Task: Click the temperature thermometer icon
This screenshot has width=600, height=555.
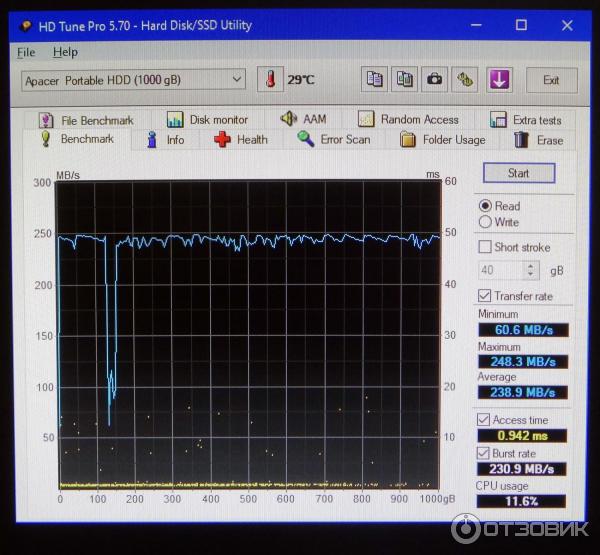Action: [x=270, y=79]
